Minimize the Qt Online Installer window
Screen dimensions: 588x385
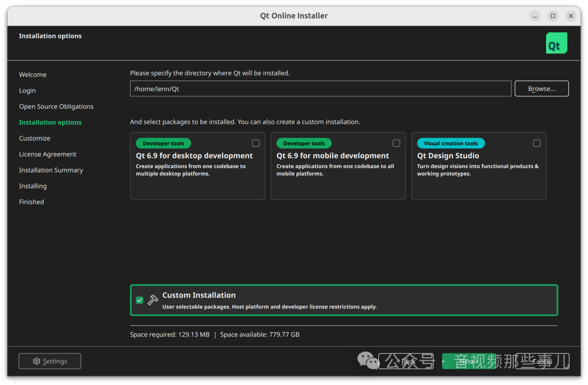pyautogui.click(x=535, y=16)
